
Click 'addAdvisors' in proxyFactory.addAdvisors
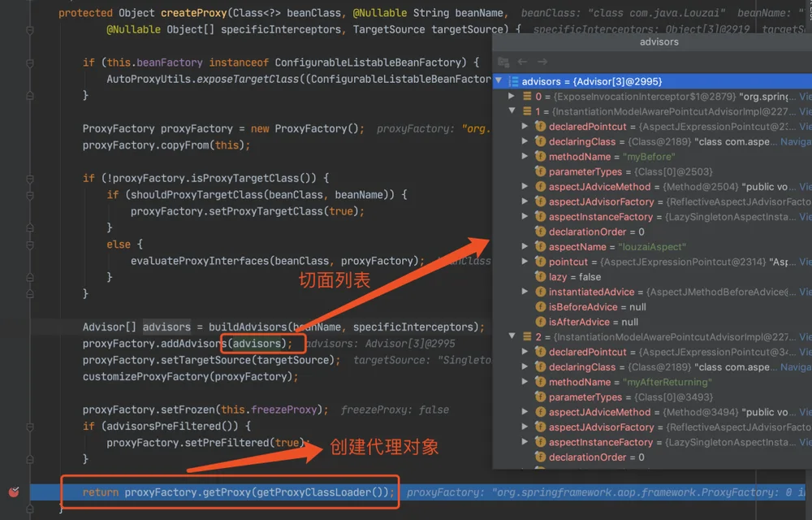[x=194, y=344]
